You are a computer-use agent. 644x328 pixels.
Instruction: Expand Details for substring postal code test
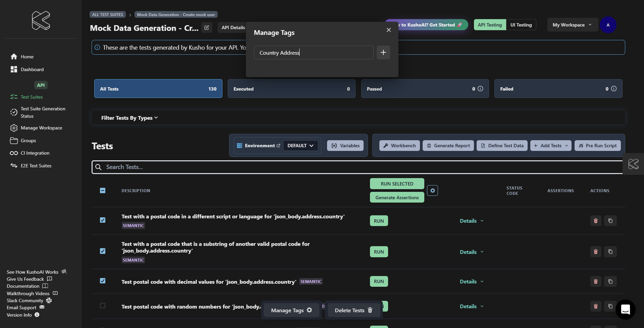pos(472,252)
